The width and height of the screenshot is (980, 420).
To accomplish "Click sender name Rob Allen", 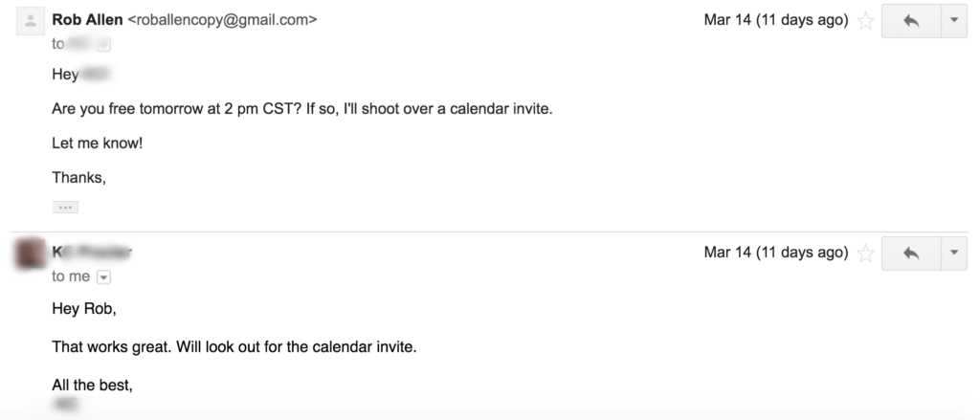I will (x=87, y=19).
